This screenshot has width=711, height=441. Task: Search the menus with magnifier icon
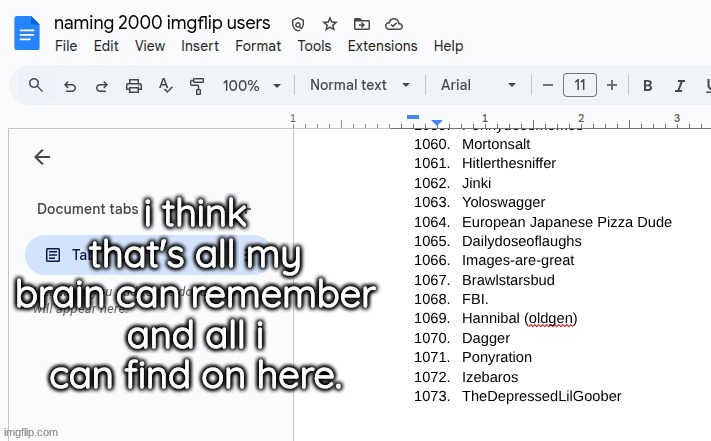36,85
